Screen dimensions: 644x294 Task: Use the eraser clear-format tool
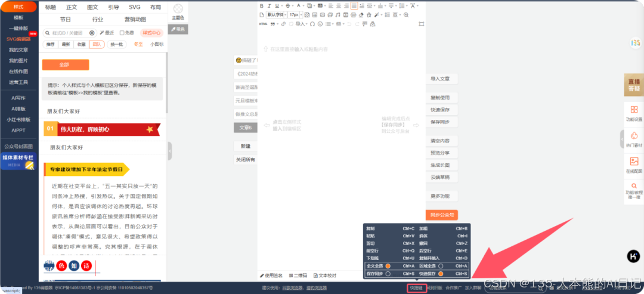(x=361, y=15)
